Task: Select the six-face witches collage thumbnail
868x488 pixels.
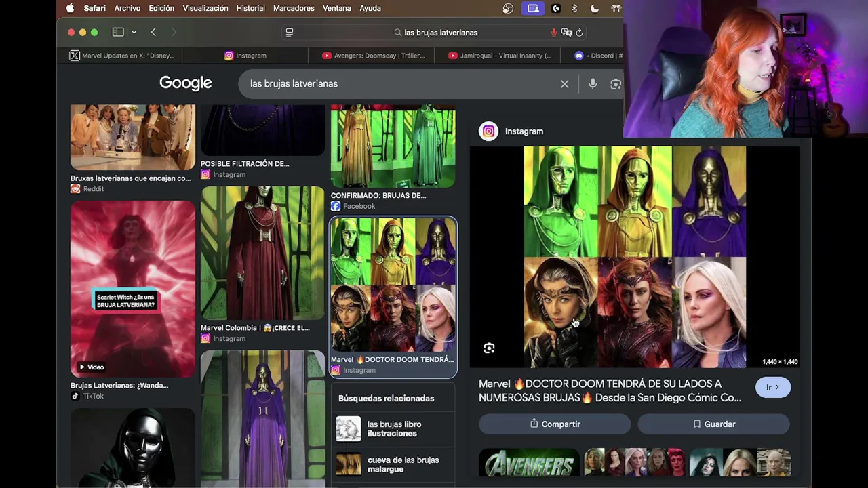Action: (x=393, y=284)
